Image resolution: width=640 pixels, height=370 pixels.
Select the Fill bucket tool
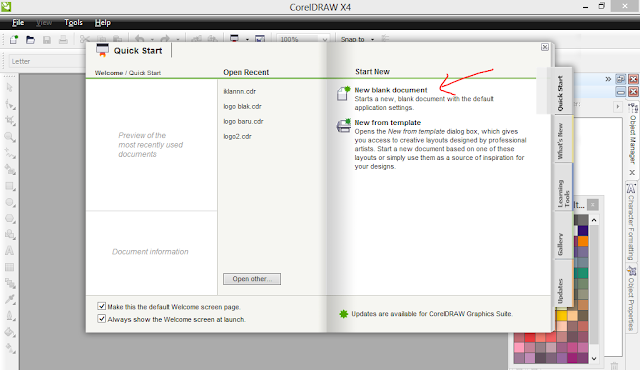point(10,332)
